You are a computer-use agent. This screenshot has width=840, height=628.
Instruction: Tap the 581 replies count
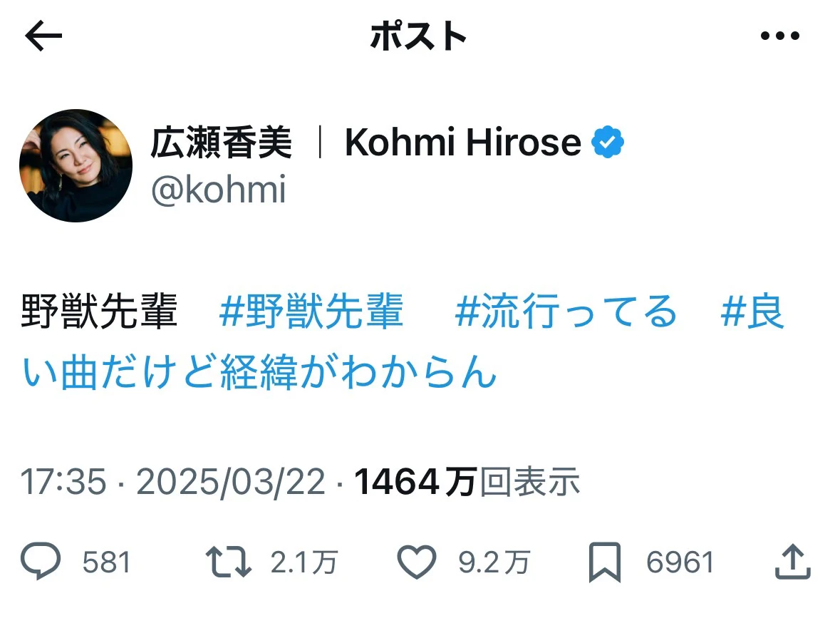[107, 563]
